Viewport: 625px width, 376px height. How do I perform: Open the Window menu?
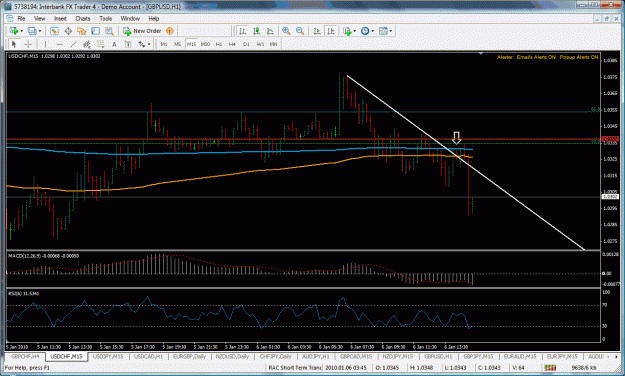pyautogui.click(x=130, y=18)
